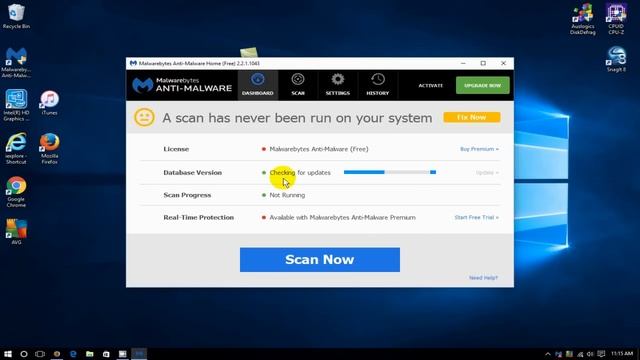This screenshot has height=360, width=640.
Task: Open the Need Help link
Action: (x=483, y=278)
